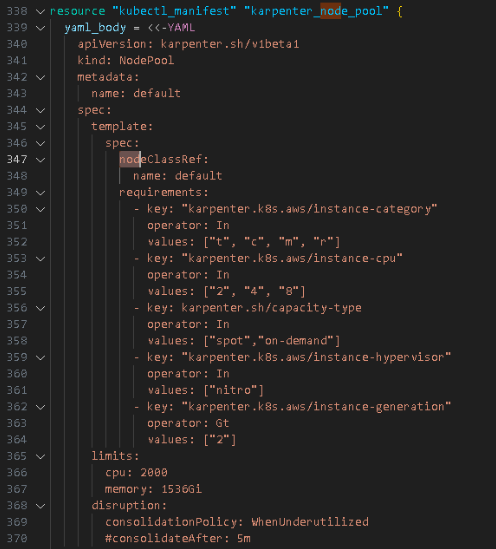Collapse the instance-generation key fold on line 362
496x549 pixels.
(41, 407)
